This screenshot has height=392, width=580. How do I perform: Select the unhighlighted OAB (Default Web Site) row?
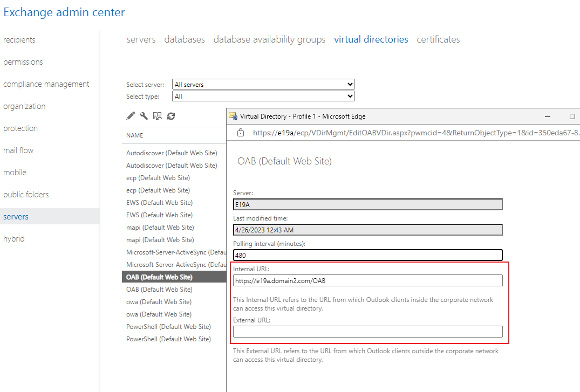coord(174,289)
